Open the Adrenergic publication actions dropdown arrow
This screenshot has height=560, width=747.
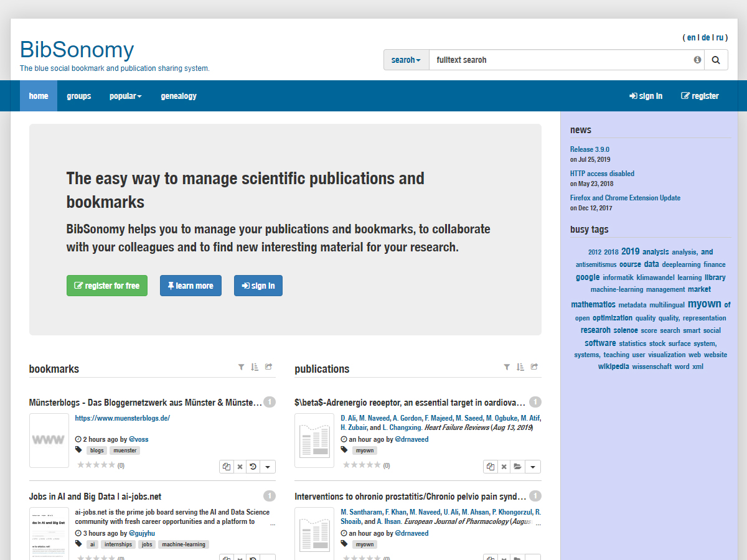pyautogui.click(x=533, y=467)
